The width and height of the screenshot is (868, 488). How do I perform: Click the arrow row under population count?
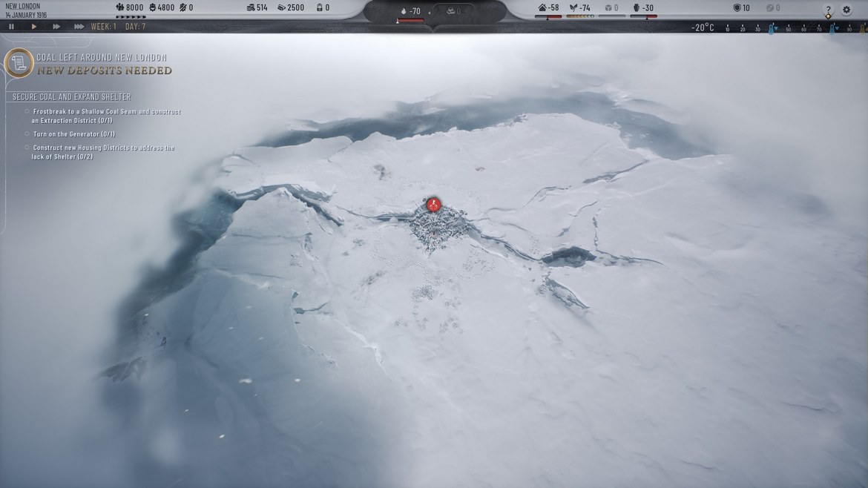131,17
